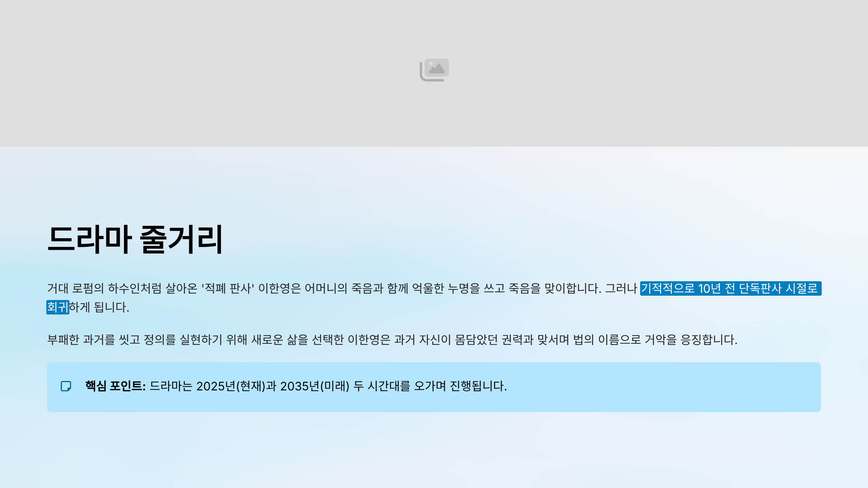Click highlighted text '기적적으로 10년 전 단독판사 시절로'
868x488 pixels.
(730, 288)
